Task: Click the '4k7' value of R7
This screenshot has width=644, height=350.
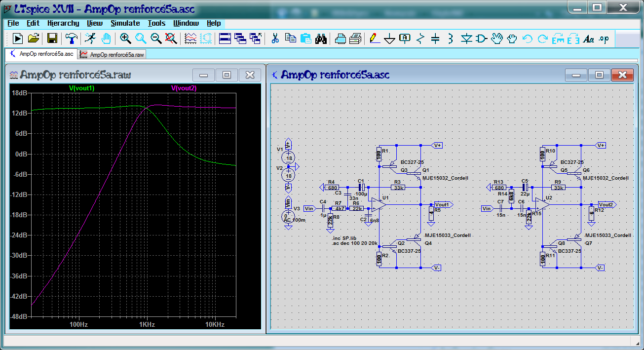Action: pos(340,208)
